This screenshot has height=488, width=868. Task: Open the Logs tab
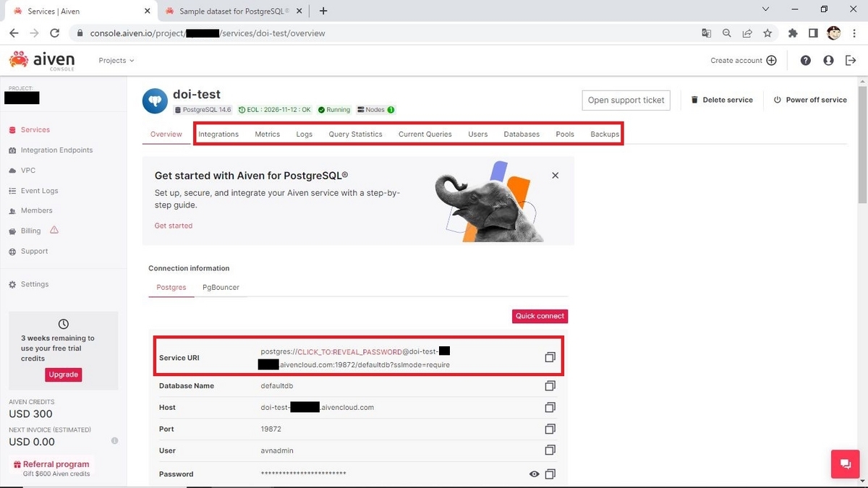(x=305, y=134)
